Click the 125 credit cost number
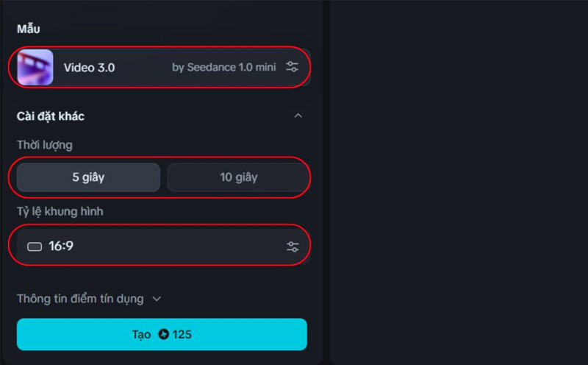Image resolution: width=588 pixels, height=365 pixels. click(x=182, y=335)
